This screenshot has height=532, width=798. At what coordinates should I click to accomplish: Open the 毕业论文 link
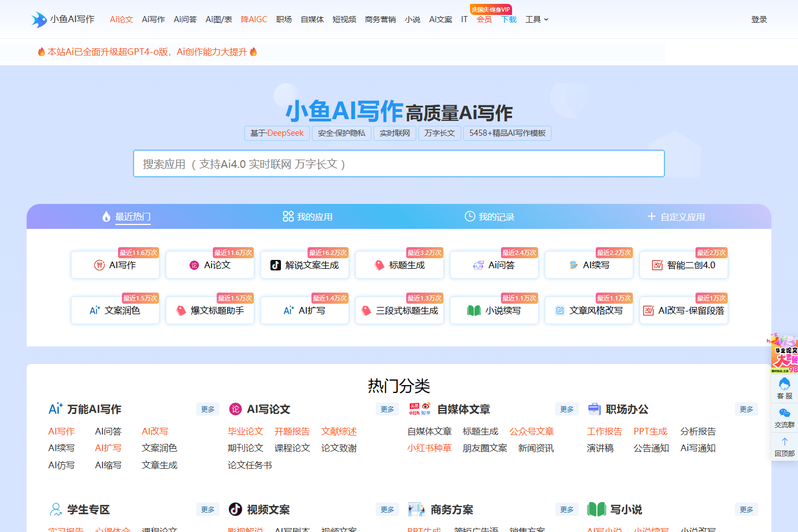coord(245,431)
